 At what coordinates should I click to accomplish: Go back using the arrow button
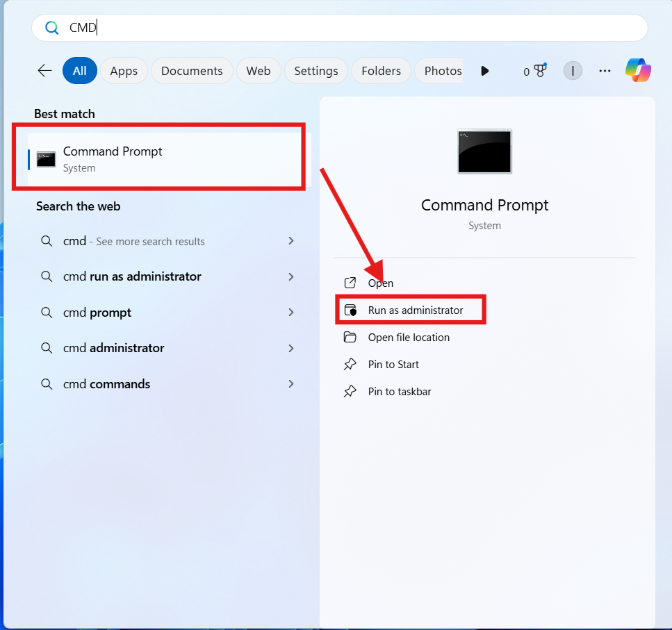(x=44, y=70)
